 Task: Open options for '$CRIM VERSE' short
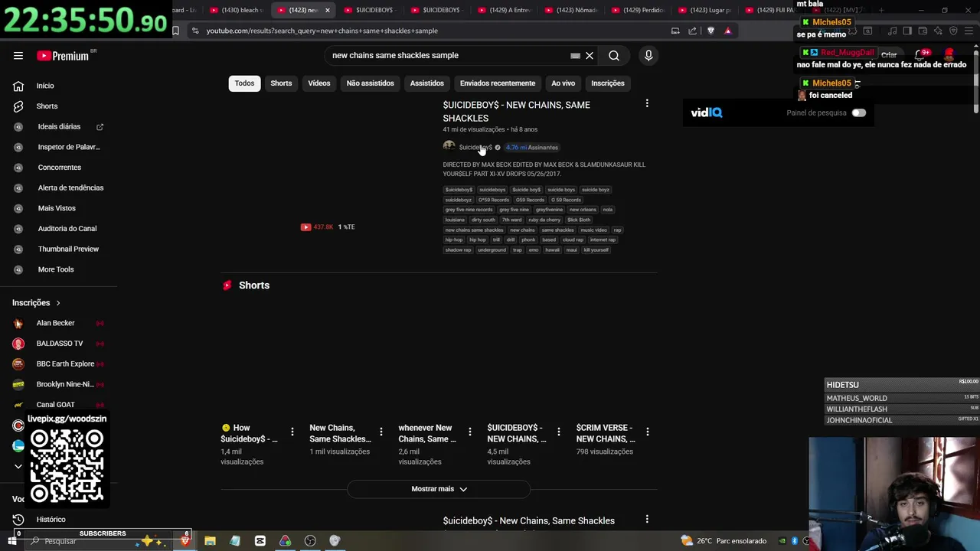647,432
